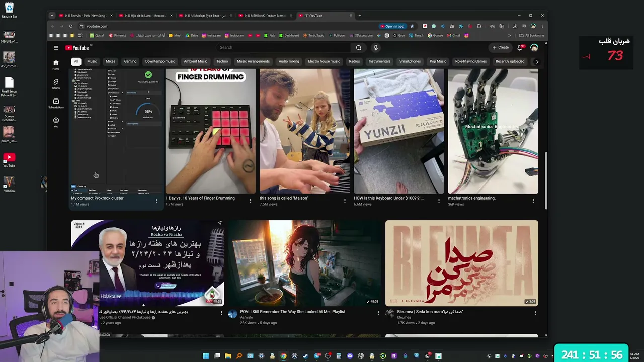Open Steam from the taskbar

click(x=305, y=356)
